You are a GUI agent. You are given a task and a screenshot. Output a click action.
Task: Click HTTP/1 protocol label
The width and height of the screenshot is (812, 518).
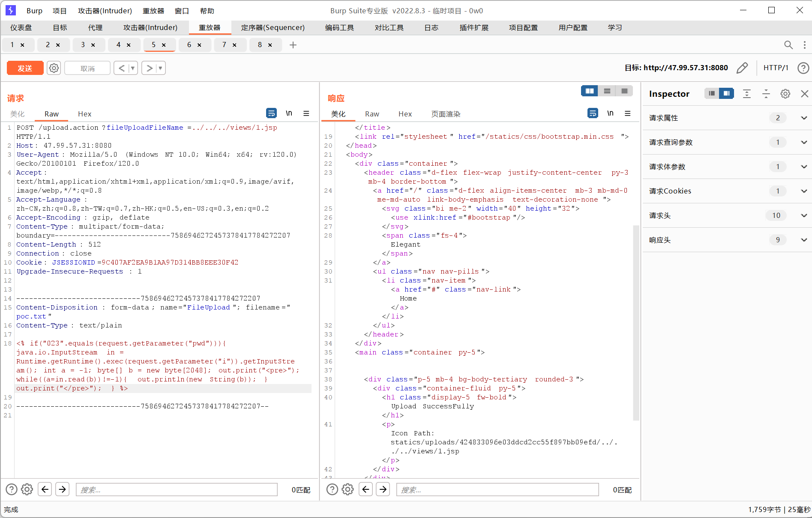[x=776, y=68]
